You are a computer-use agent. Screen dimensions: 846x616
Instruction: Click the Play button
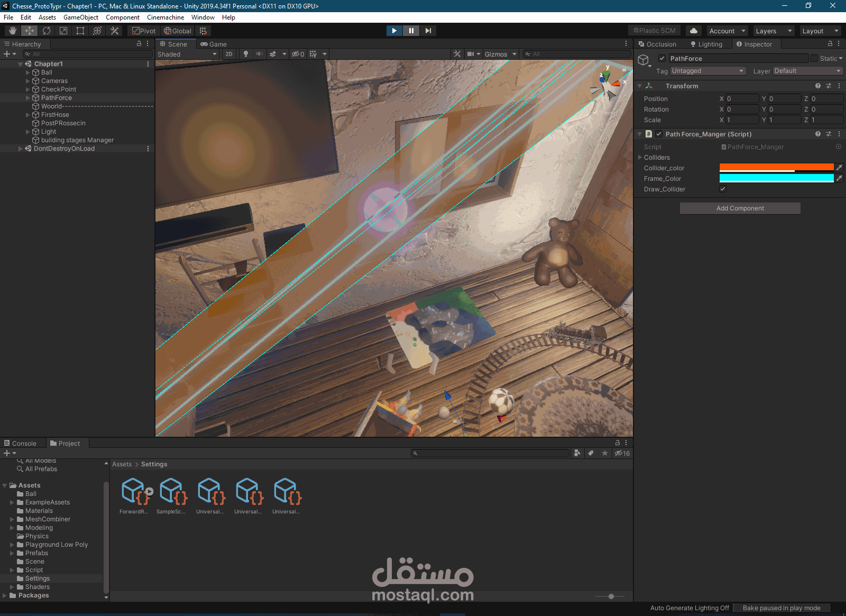coord(394,31)
